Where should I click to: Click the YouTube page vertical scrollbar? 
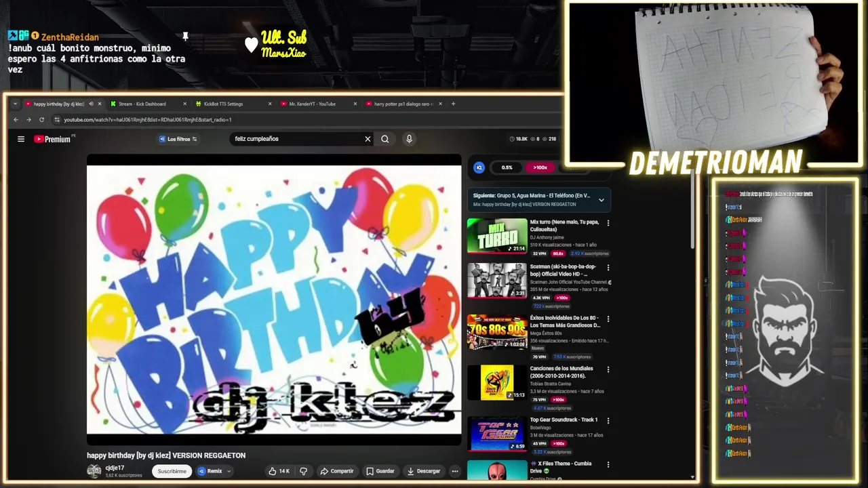click(692, 210)
